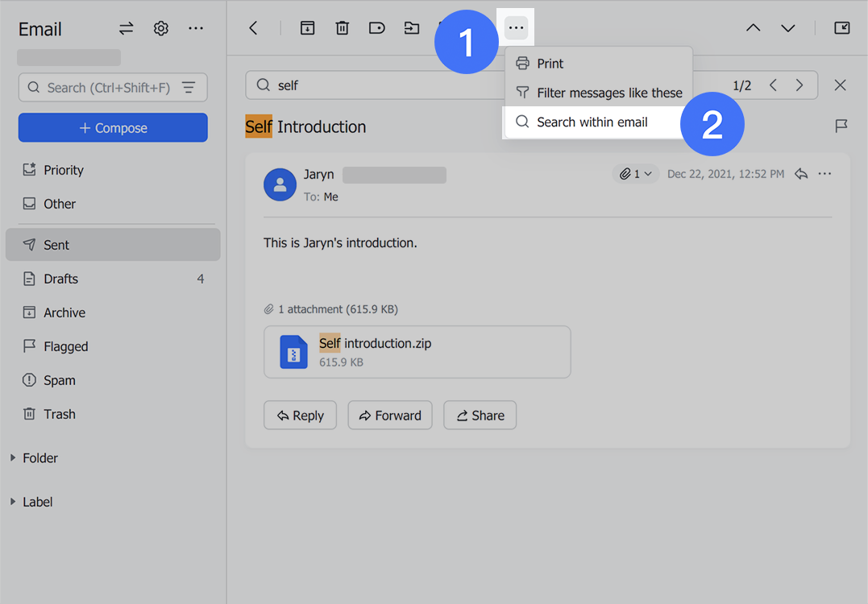Open mailbox settings with the gear icon

pyautogui.click(x=160, y=28)
